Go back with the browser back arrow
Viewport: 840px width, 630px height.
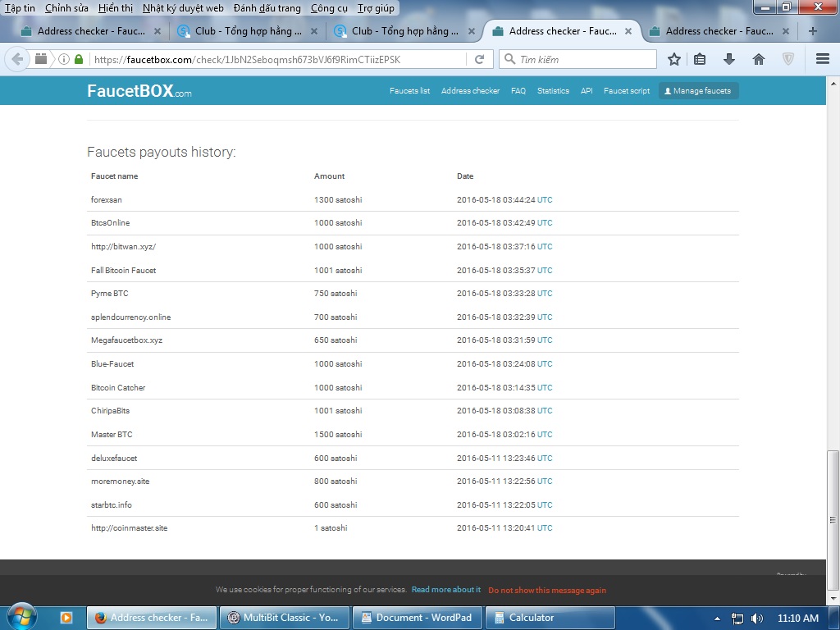coord(17,59)
